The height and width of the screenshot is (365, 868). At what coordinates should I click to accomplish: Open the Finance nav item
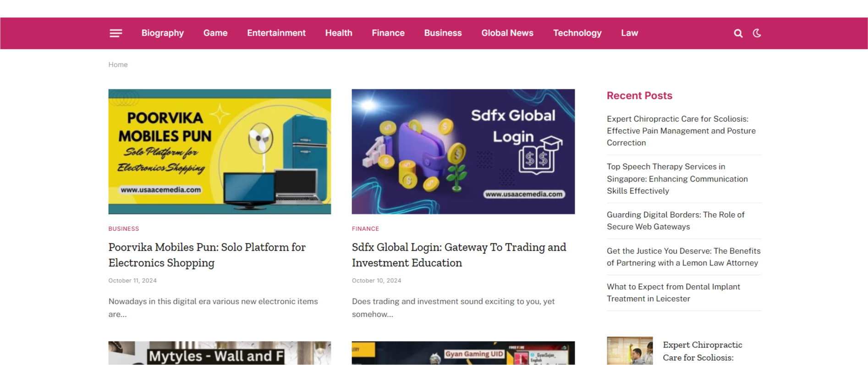coord(388,33)
